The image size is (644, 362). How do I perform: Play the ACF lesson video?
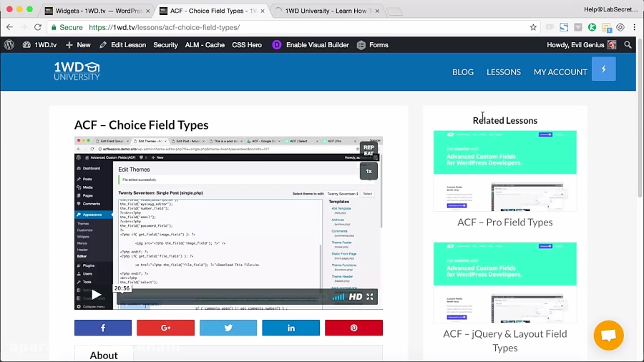tap(96, 294)
